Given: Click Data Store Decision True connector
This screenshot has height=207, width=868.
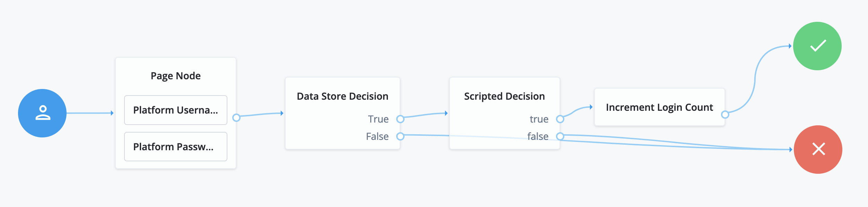Looking at the screenshot, I should (400, 119).
